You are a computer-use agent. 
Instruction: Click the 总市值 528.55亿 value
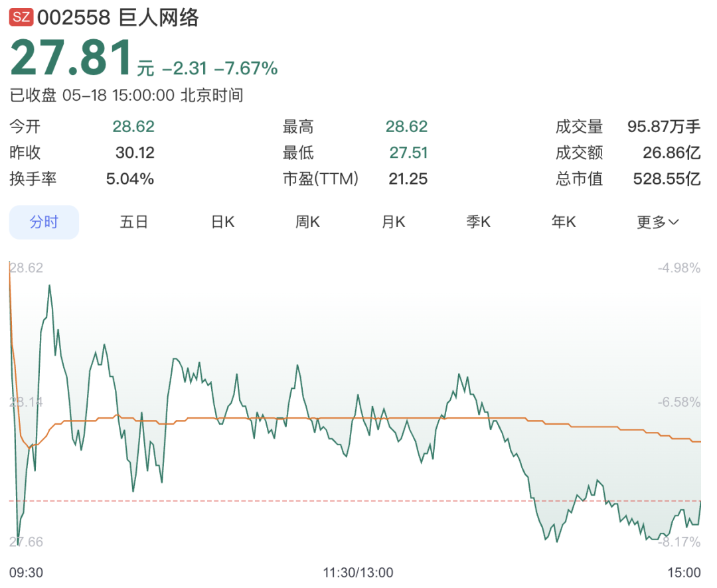[667, 179]
